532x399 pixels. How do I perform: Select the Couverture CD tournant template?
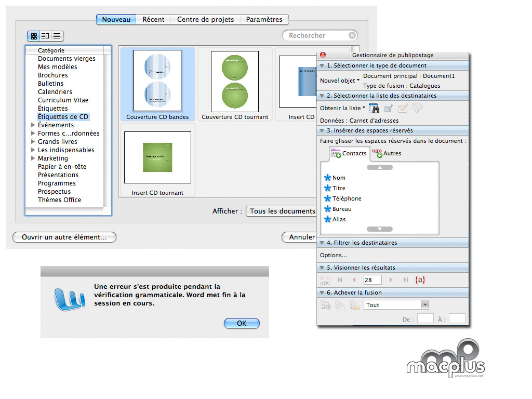coord(235,83)
